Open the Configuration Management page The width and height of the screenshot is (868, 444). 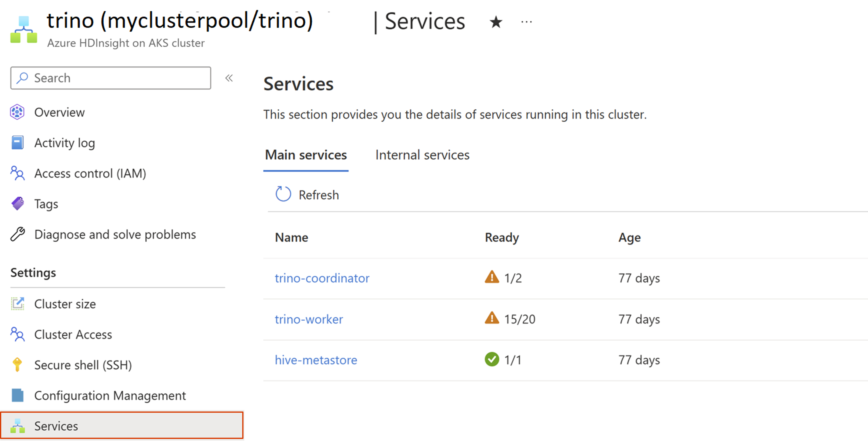pyautogui.click(x=110, y=396)
